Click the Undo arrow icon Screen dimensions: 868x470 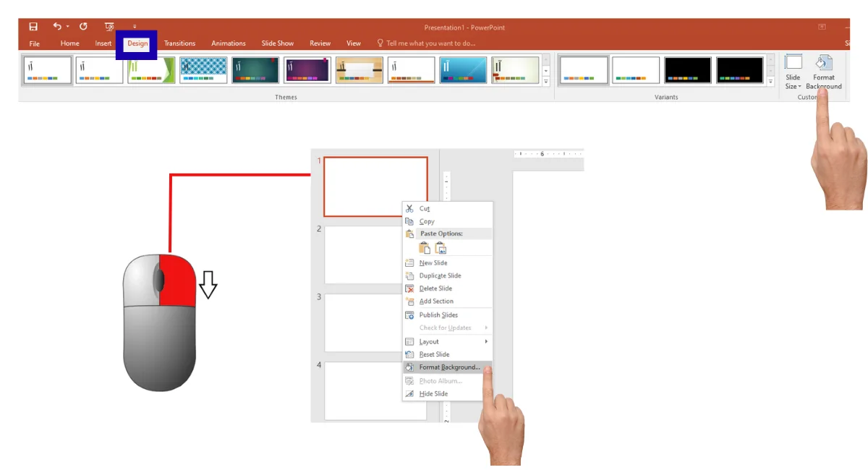coord(57,27)
